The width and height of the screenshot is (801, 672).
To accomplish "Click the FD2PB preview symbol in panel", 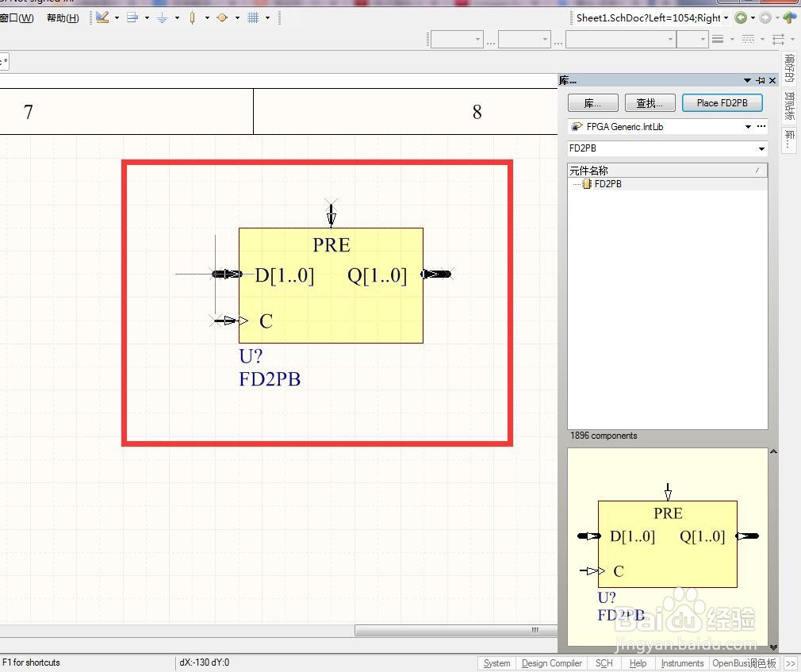I will (x=667, y=543).
